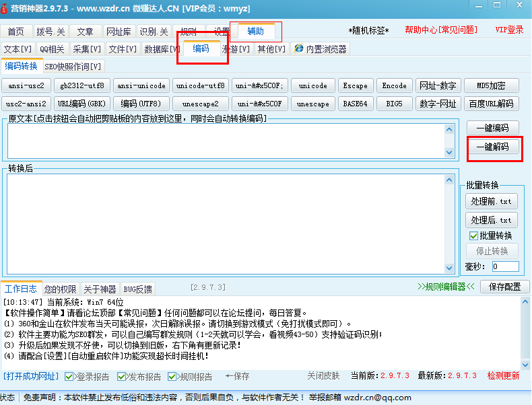Toggle the 规则报告 checkbox

point(172,377)
